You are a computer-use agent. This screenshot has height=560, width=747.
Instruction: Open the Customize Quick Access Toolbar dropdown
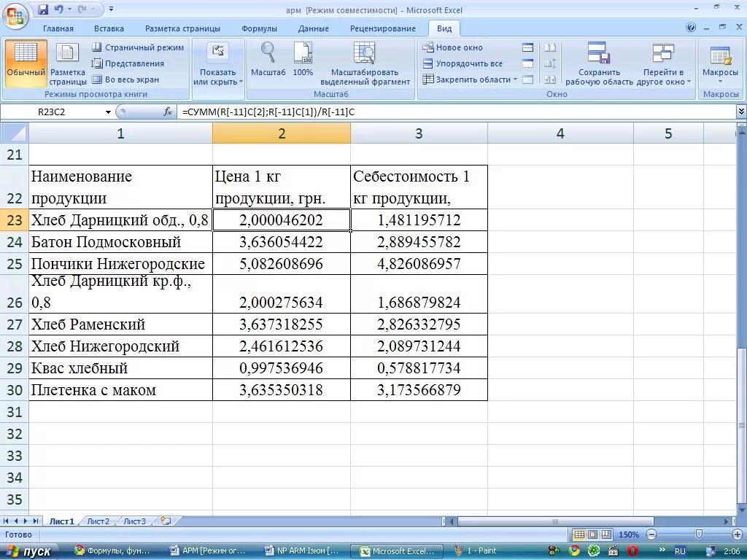(x=111, y=9)
